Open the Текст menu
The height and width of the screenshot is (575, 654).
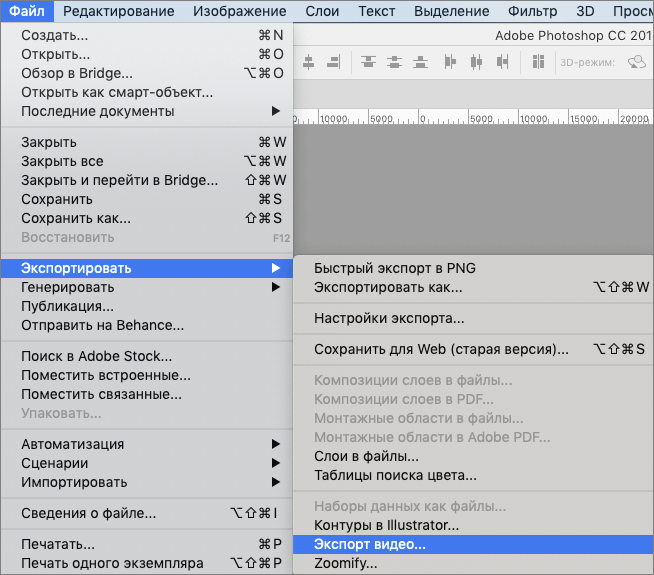(x=377, y=11)
